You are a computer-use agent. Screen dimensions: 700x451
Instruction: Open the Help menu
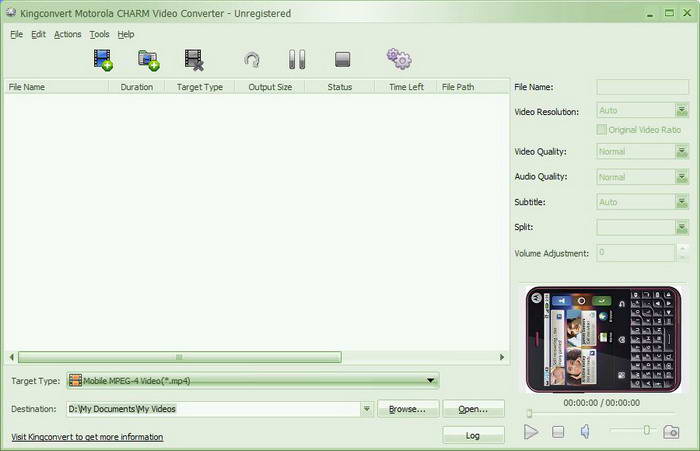point(125,34)
